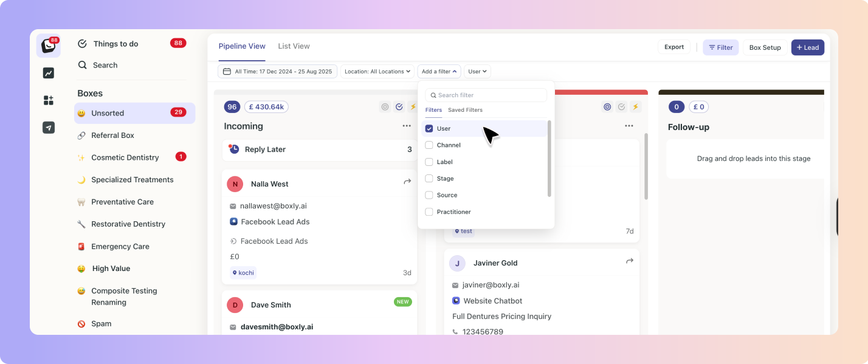Open the analytics chart icon in sidebar

[49, 73]
